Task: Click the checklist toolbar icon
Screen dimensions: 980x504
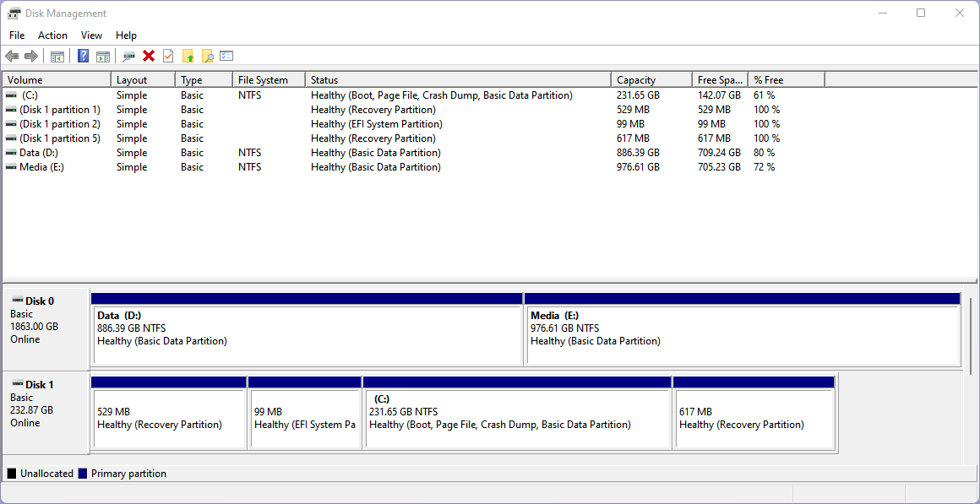Action: pos(226,56)
